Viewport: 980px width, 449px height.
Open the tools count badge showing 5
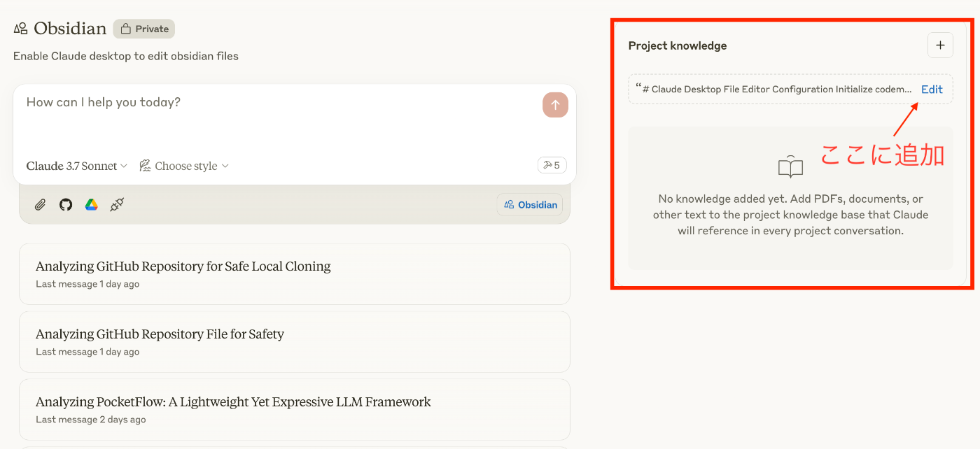tap(552, 166)
